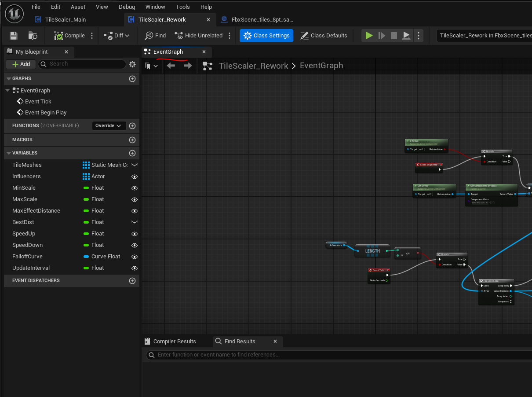Navigate back in graph history

point(171,66)
